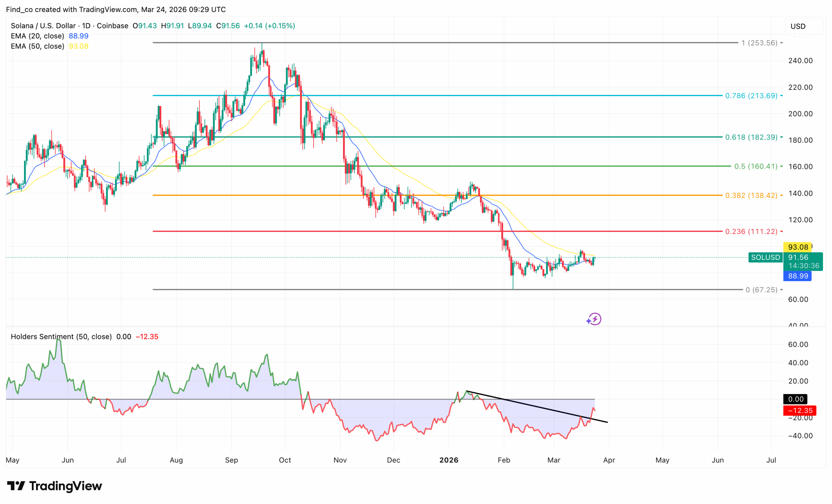Screen dimensions: 832x504
Task: Click the 1 (253.56) Fibonacci label
Action: tap(759, 43)
